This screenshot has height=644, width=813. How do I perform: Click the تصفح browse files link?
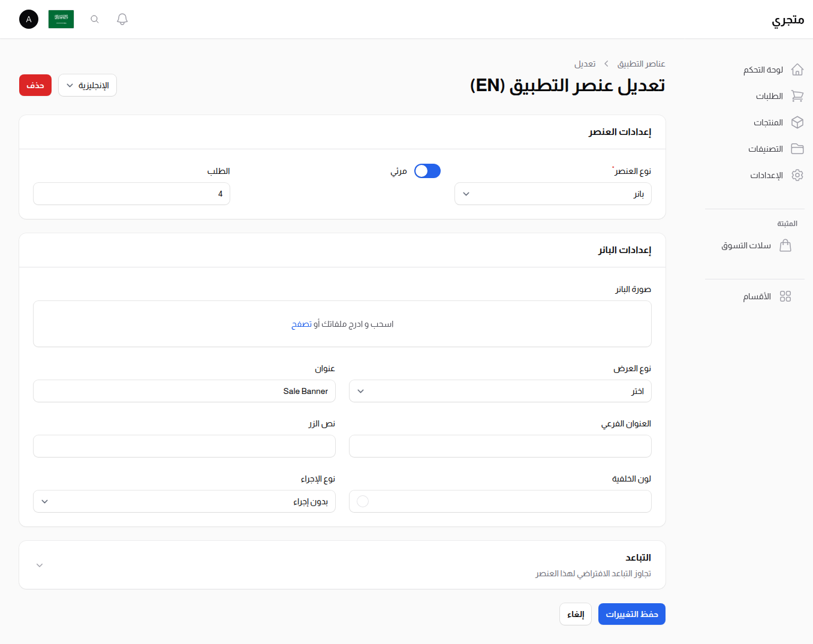pyautogui.click(x=300, y=324)
